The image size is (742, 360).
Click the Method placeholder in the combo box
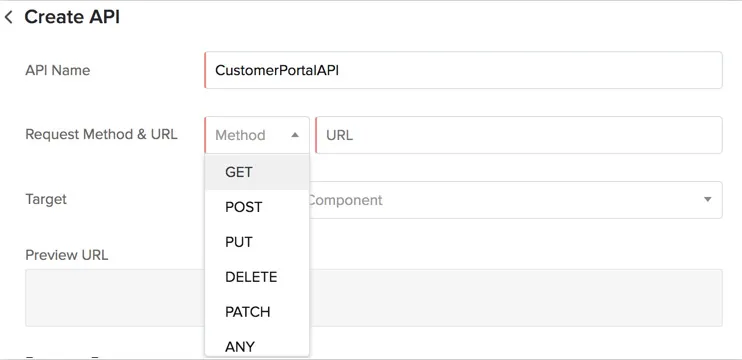click(240, 135)
